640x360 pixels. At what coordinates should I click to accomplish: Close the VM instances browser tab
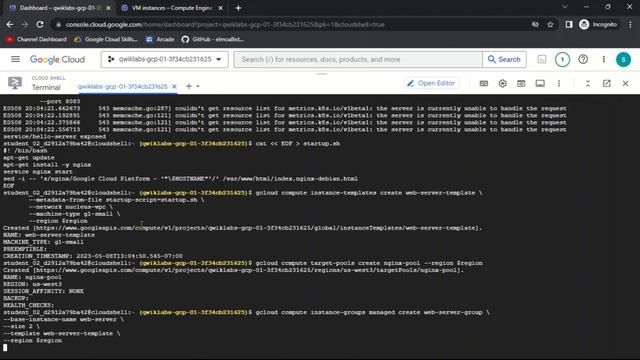pos(220,8)
